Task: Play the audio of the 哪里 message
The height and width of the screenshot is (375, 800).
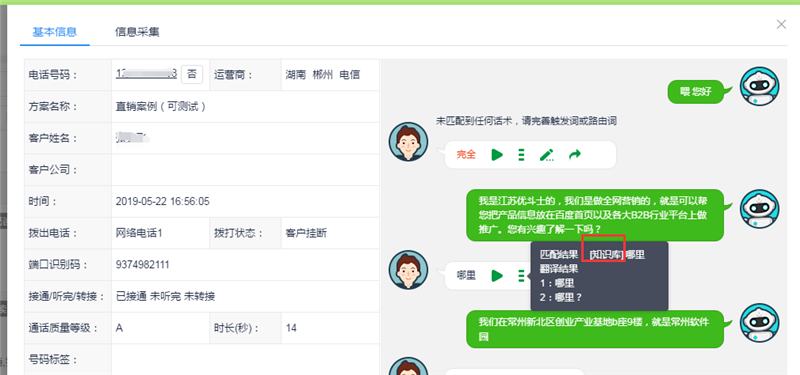Action: [x=497, y=276]
